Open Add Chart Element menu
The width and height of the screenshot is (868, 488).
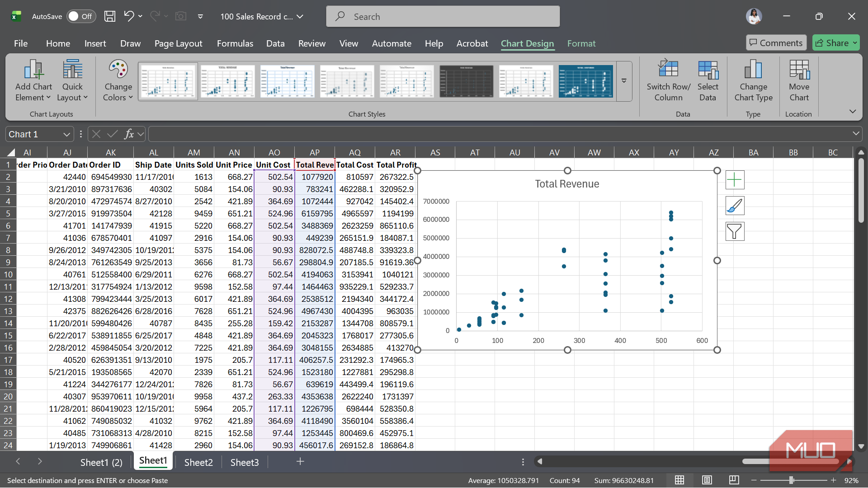(33, 80)
